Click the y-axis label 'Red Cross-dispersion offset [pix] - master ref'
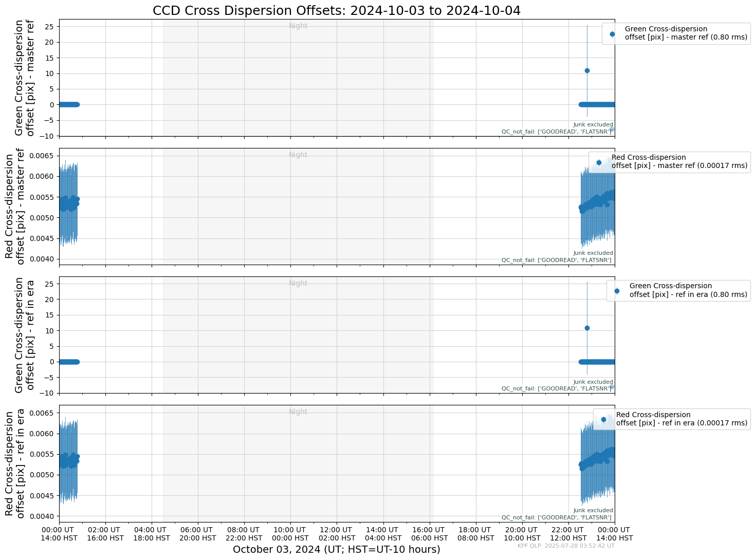The image size is (755, 560). coord(14,206)
